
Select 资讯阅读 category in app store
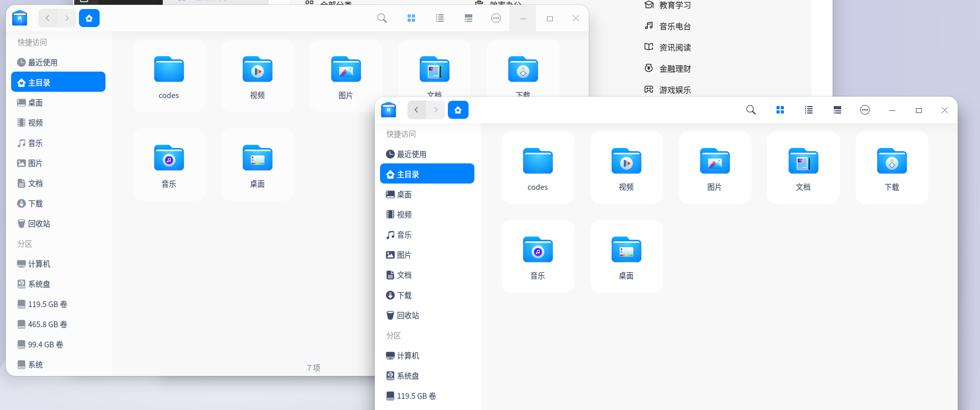667,47
